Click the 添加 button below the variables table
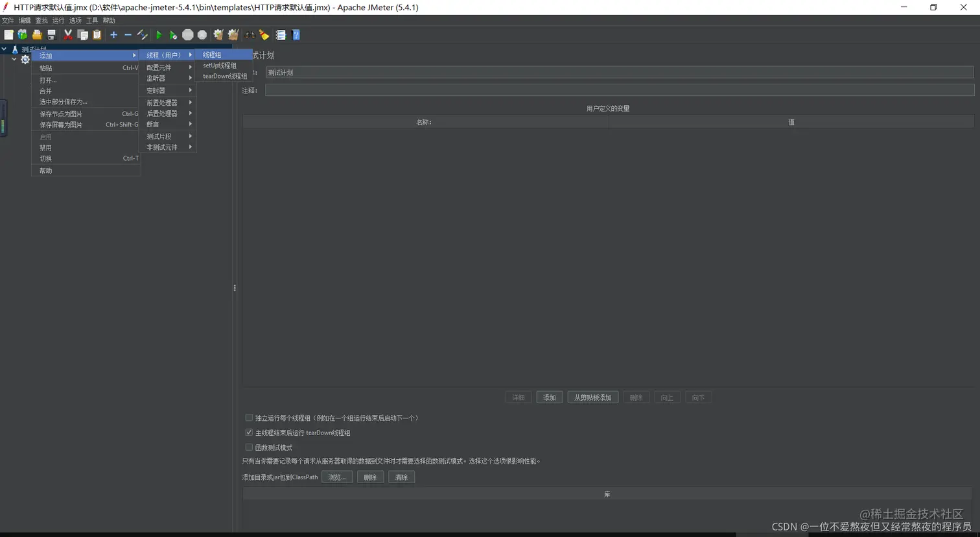Viewport: 980px width, 537px height. tap(550, 398)
